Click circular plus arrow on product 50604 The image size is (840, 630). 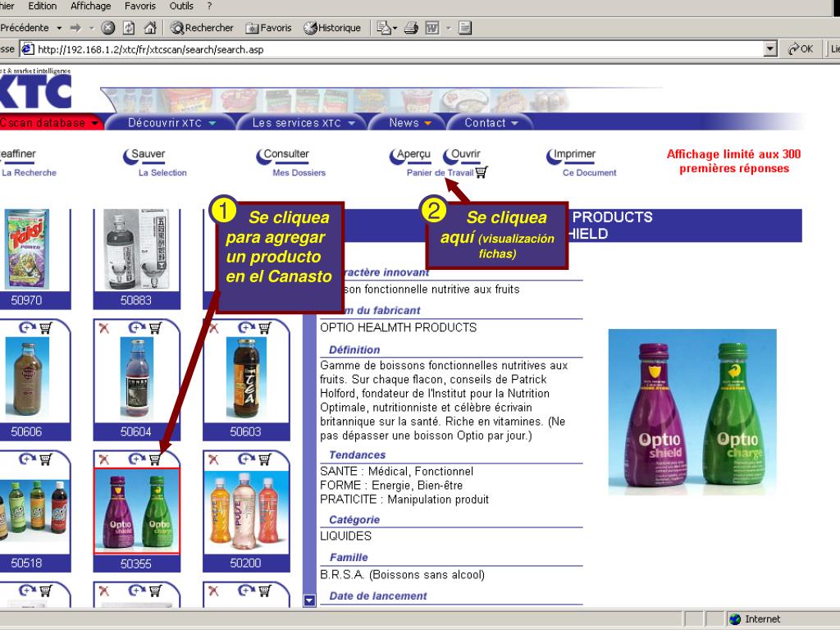point(137,326)
